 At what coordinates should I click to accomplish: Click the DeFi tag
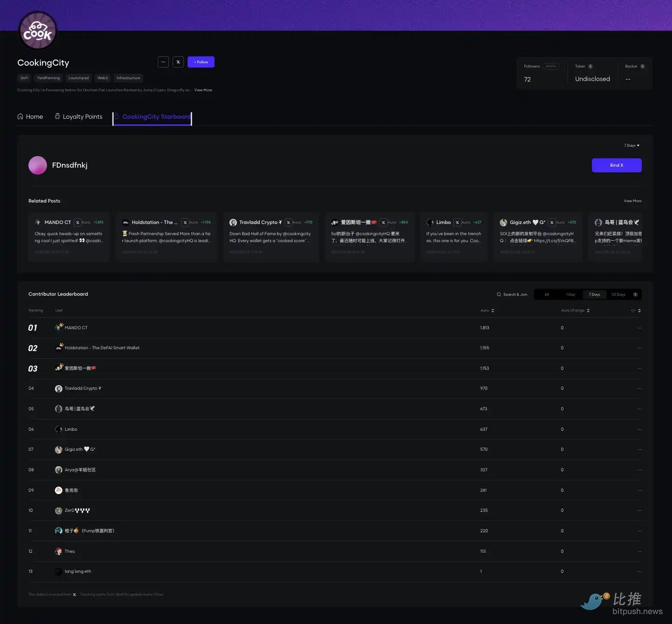(24, 78)
